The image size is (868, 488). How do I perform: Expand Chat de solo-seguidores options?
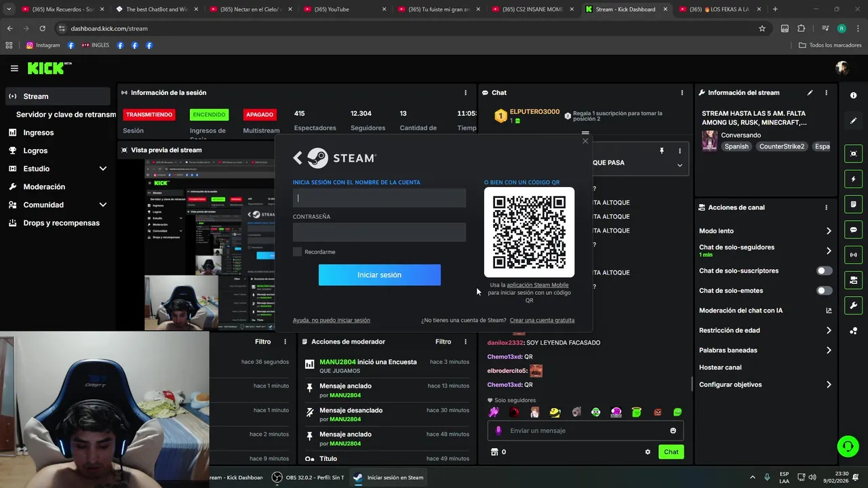[x=829, y=251]
